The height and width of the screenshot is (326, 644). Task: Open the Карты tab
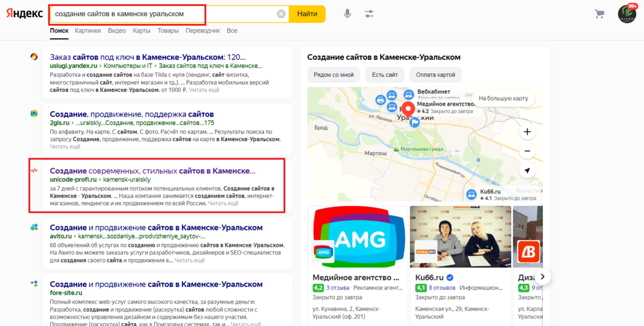(142, 31)
